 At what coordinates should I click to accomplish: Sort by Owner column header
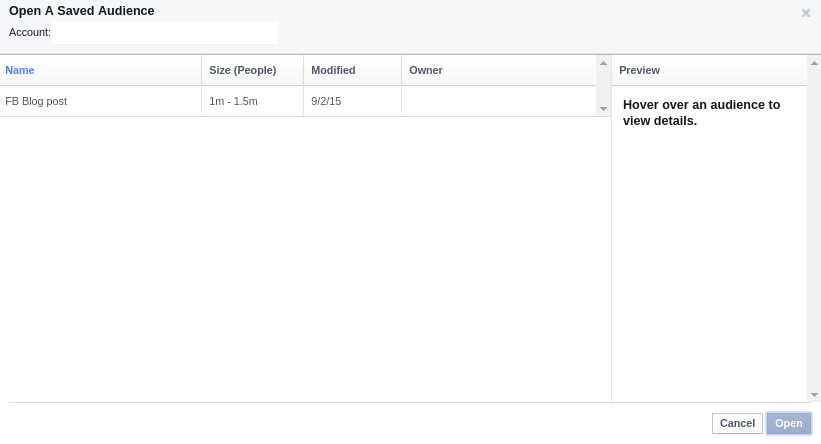[426, 70]
